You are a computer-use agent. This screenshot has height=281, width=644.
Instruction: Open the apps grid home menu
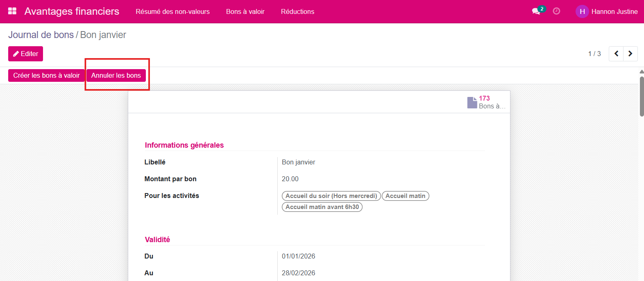tap(12, 11)
